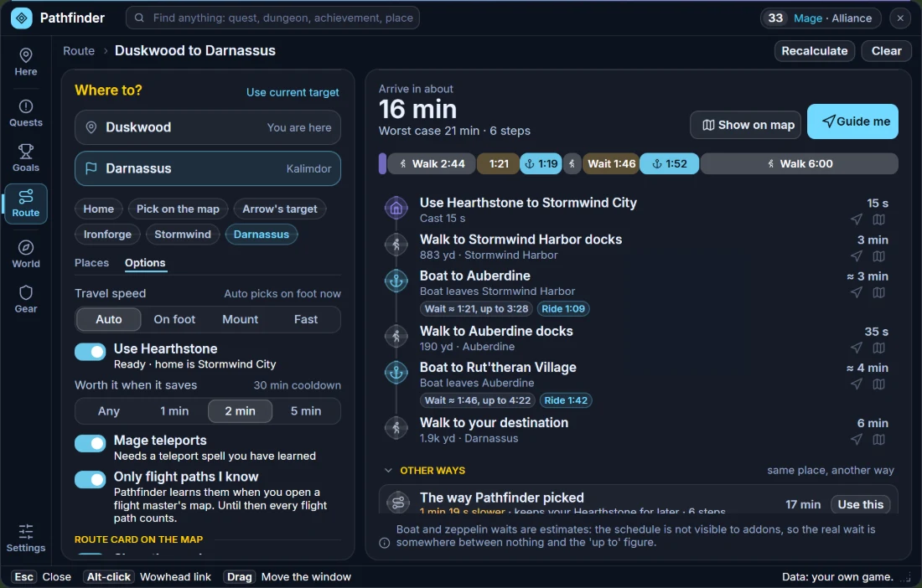Click the Here location pin icon

(x=26, y=56)
